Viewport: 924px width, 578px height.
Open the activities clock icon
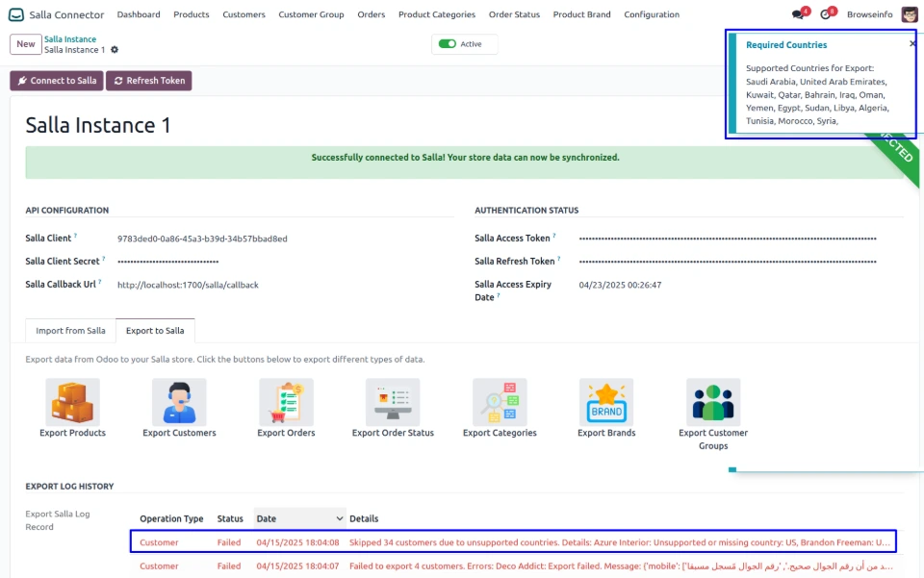point(825,14)
